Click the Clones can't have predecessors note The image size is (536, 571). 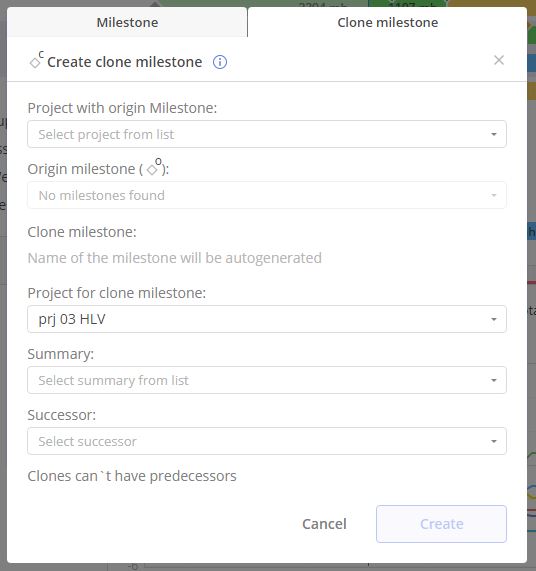(132, 476)
